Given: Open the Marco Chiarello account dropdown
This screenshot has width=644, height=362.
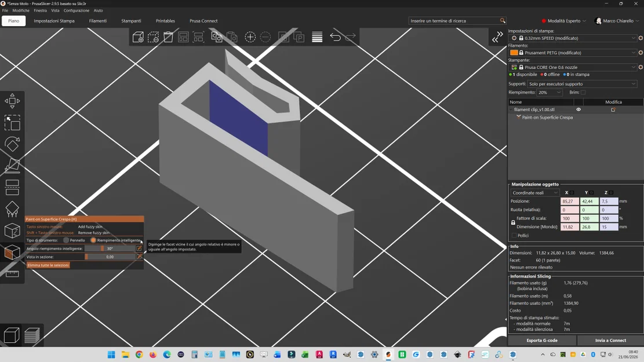Looking at the screenshot, I should coord(617,20).
